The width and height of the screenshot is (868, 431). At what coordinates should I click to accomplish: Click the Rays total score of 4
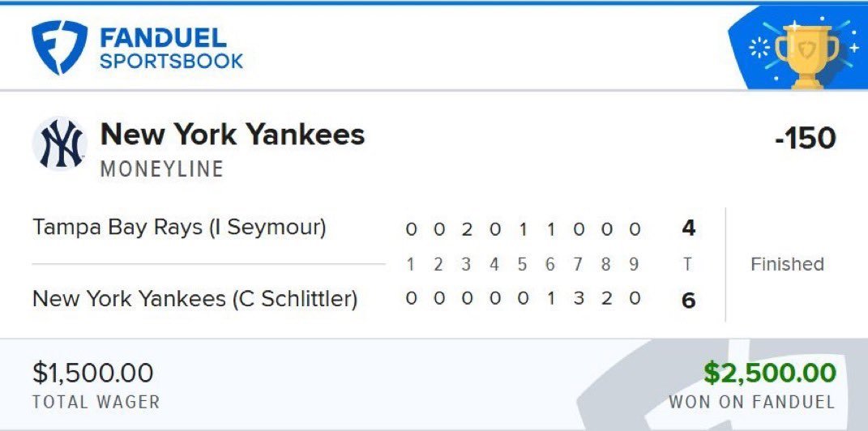tap(688, 228)
